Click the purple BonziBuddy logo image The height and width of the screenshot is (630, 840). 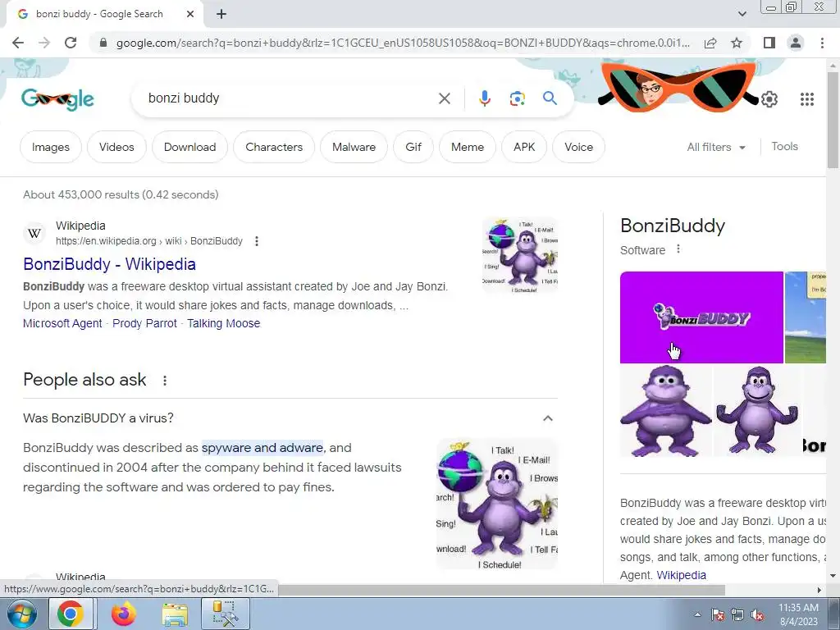(701, 317)
